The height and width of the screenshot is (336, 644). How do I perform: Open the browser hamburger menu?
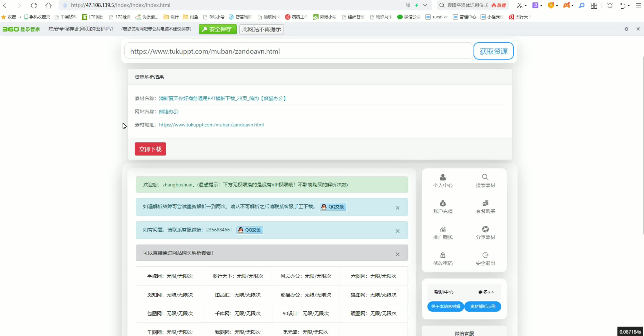click(638, 5)
